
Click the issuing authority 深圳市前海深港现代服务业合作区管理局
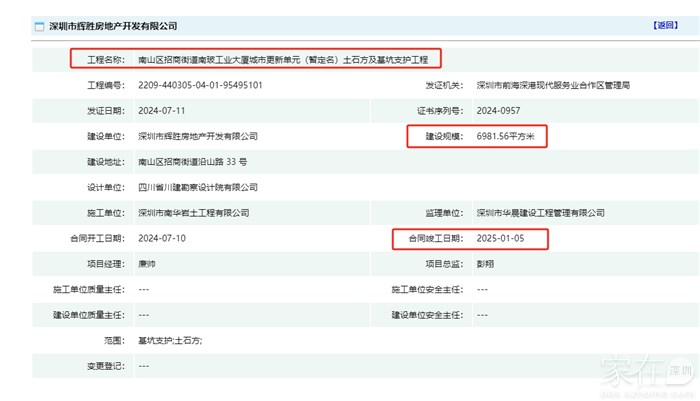(x=553, y=86)
